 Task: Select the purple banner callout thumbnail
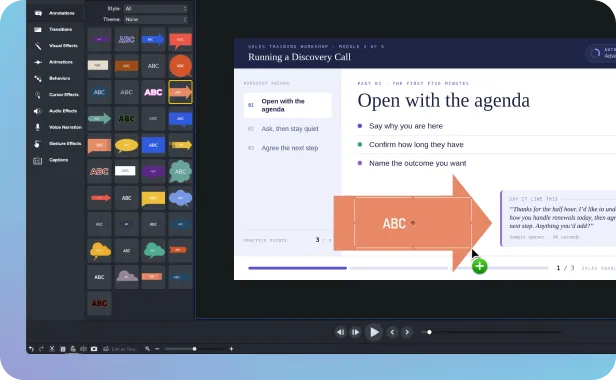[99, 39]
